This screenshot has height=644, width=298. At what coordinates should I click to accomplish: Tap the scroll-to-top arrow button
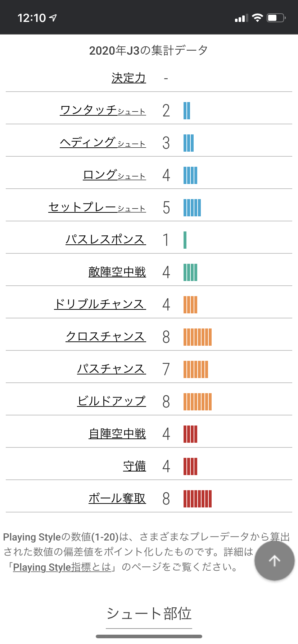tap(274, 561)
